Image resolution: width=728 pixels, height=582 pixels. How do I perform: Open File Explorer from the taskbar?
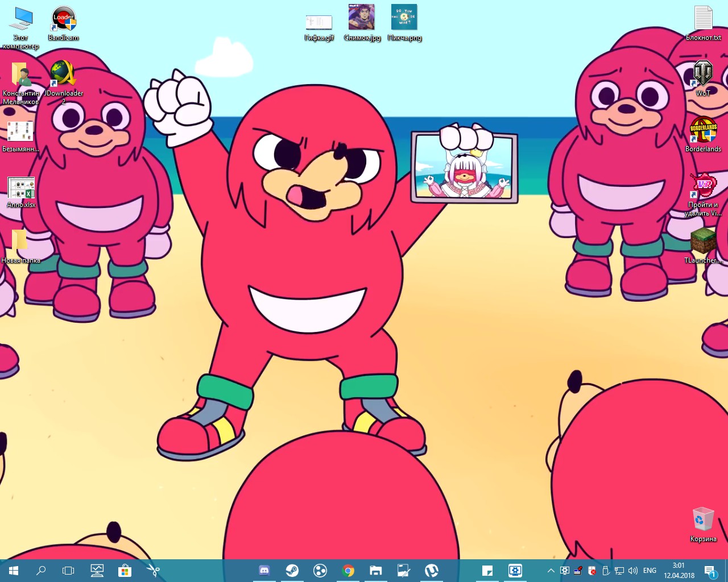376,571
